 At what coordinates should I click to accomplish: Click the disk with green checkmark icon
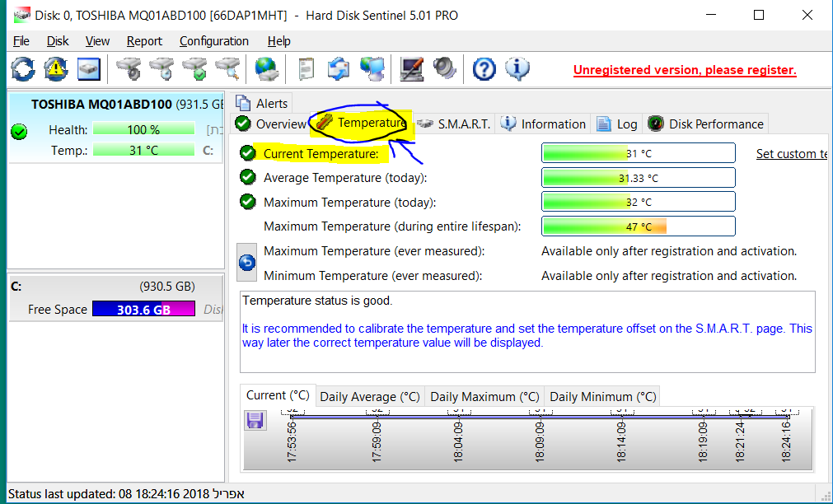coord(194,69)
